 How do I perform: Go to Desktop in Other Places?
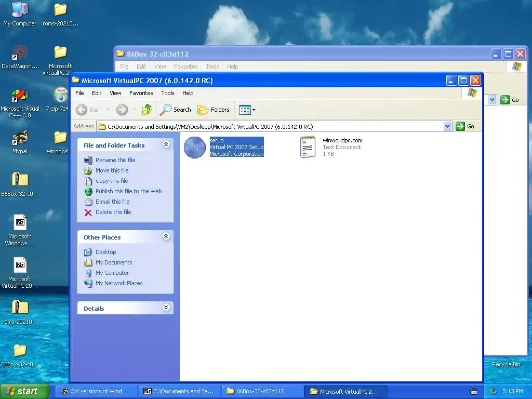[x=106, y=252]
